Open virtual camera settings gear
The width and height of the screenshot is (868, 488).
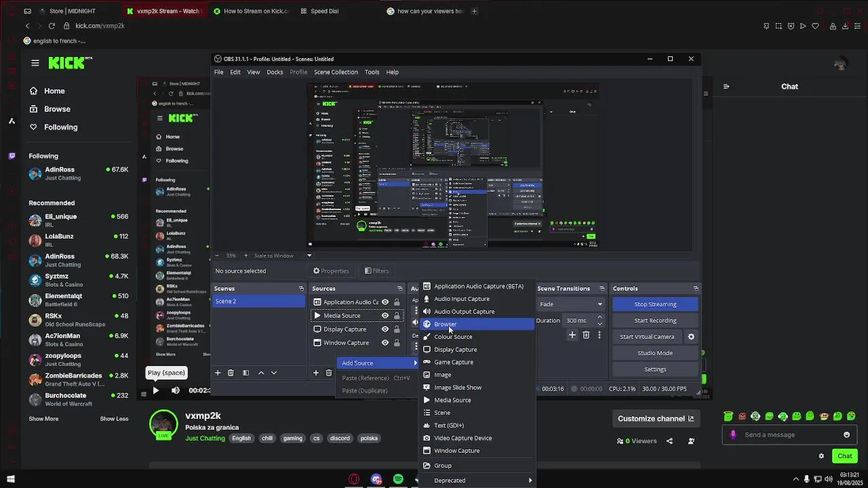(691, 337)
